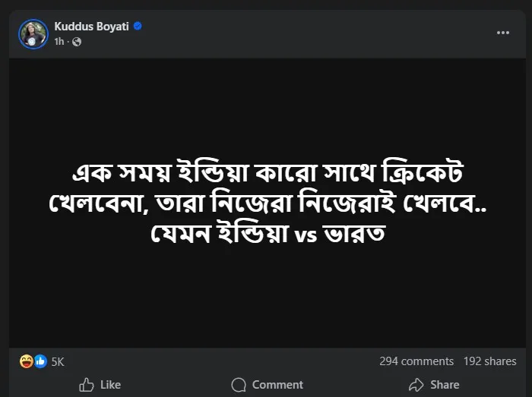This screenshot has height=397, width=532.
Task: Click the blue verified badge
Action: point(138,27)
